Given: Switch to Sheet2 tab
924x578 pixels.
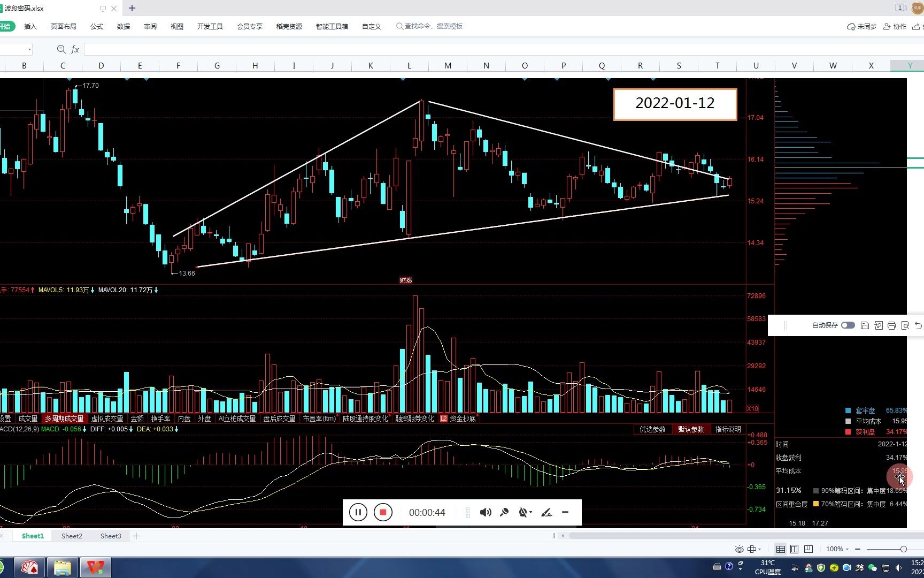Looking at the screenshot, I should click(x=72, y=536).
